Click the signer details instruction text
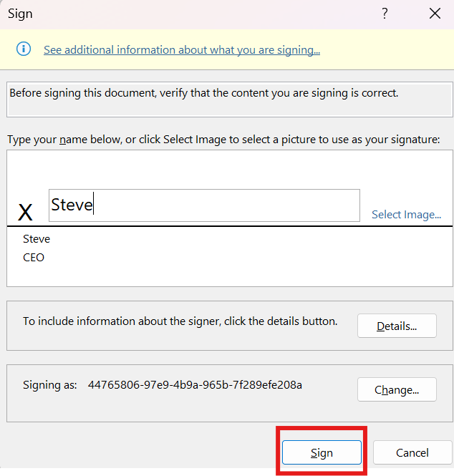This screenshot has width=454, height=476. click(180, 321)
